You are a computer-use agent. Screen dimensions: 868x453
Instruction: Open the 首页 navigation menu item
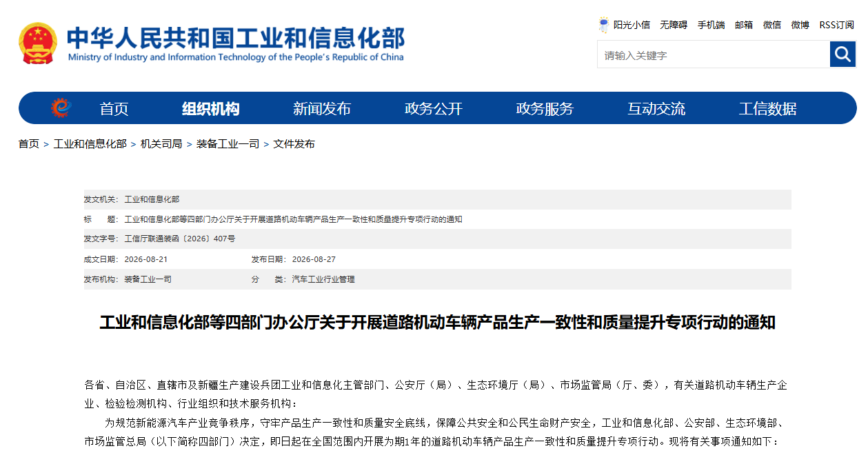[x=114, y=108]
